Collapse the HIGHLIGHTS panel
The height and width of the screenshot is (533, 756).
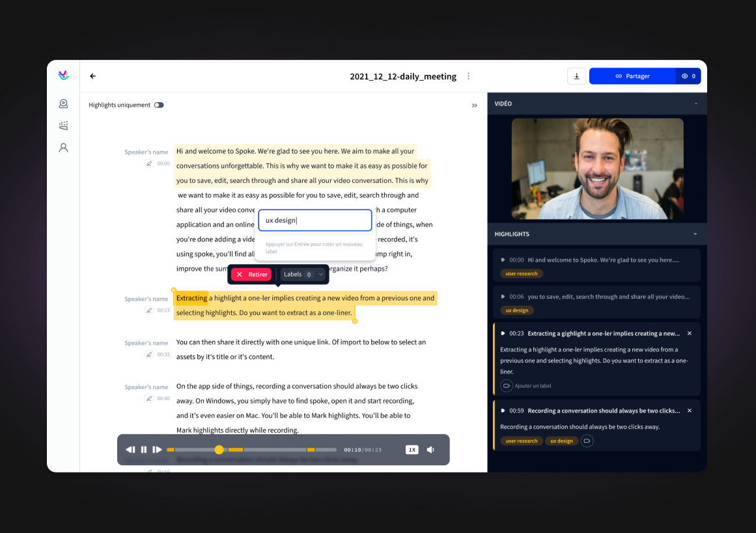point(695,234)
